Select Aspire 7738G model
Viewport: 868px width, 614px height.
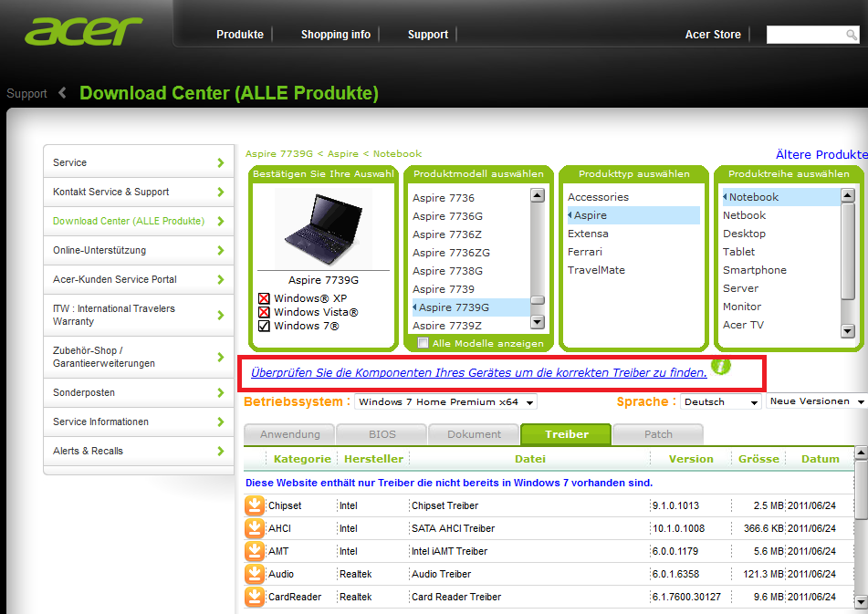coord(447,271)
